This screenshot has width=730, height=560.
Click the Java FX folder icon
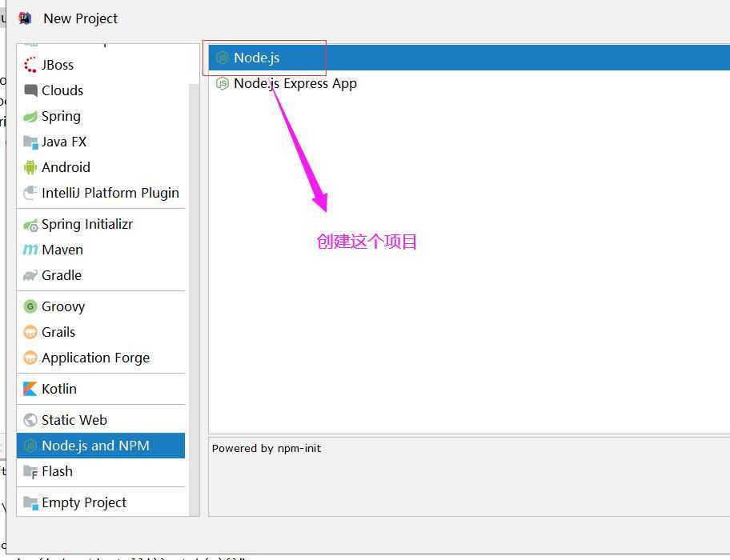click(x=30, y=142)
